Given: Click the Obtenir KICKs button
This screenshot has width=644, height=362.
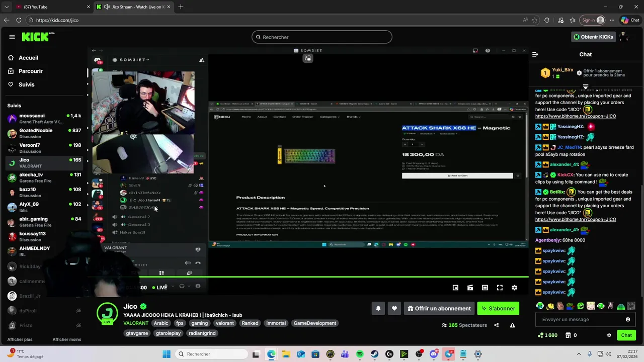Looking at the screenshot, I should coord(593,37).
